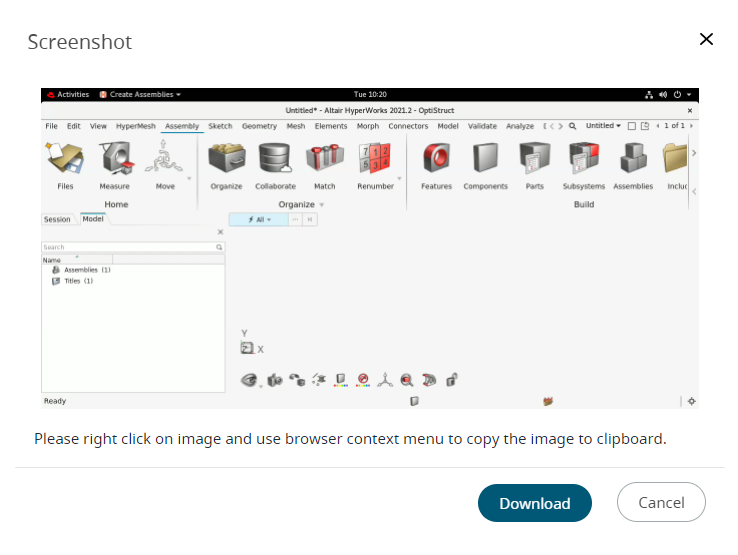Click the padlock icon in viewport toolbar
738x555 pixels.
[x=451, y=380]
